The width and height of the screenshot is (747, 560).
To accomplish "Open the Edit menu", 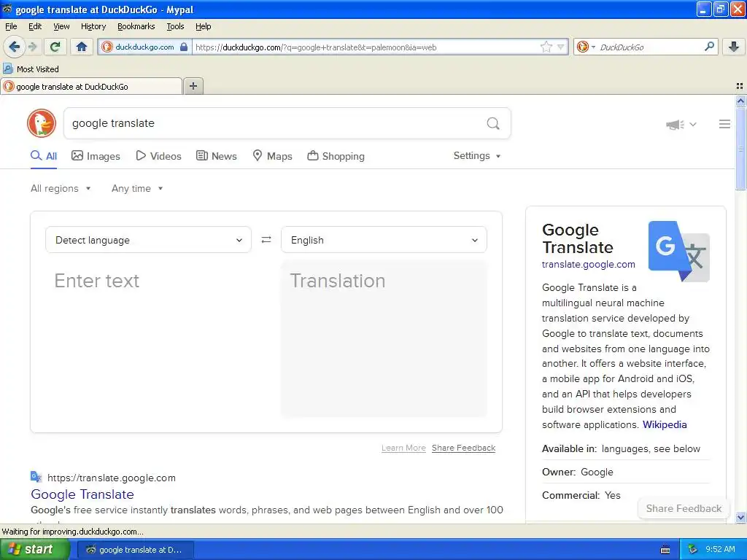I will (x=35, y=27).
